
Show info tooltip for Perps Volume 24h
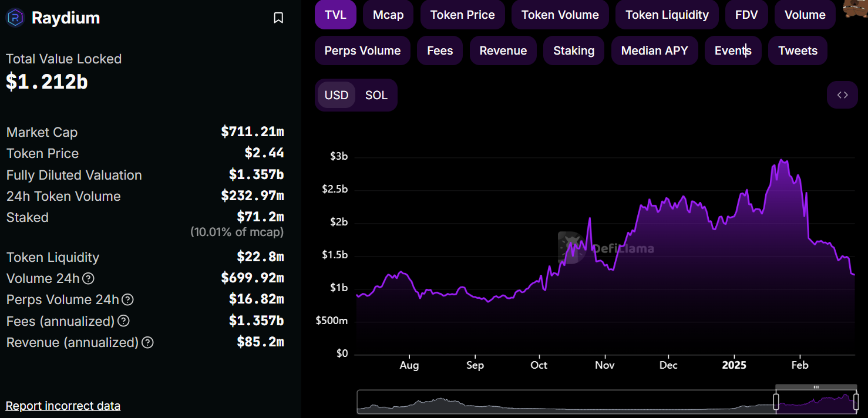(x=127, y=299)
